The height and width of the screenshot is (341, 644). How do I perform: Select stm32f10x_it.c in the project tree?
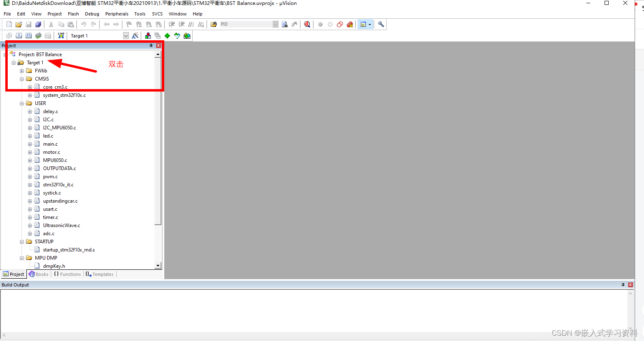58,185
